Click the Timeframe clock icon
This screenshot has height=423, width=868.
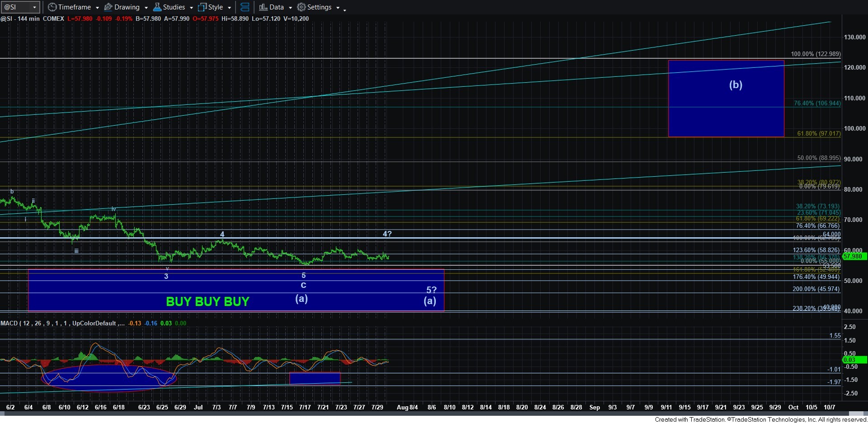[x=52, y=7]
